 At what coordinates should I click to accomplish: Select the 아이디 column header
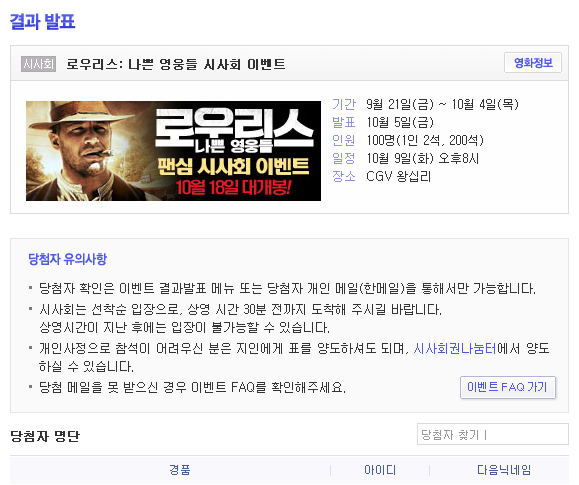pyautogui.click(x=380, y=470)
